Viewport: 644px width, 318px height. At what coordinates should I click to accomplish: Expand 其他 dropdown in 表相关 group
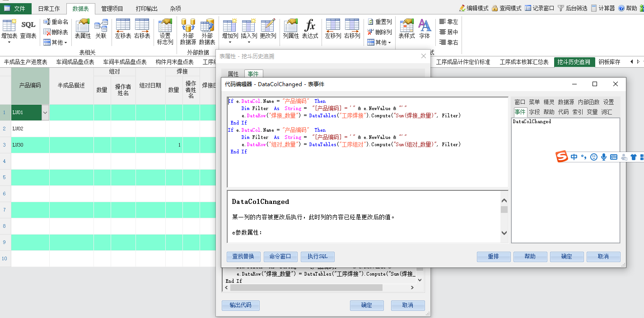tap(56, 42)
